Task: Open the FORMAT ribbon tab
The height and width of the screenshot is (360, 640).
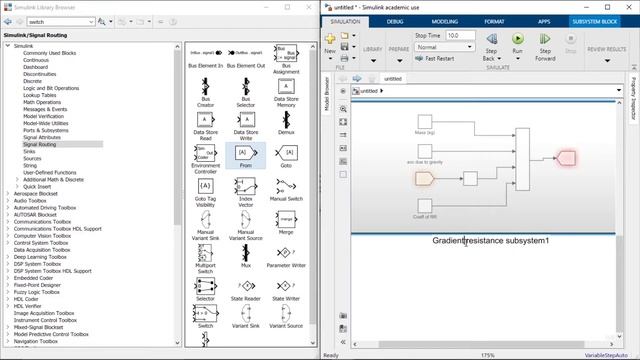Action: pyautogui.click(x=494, y=22)
